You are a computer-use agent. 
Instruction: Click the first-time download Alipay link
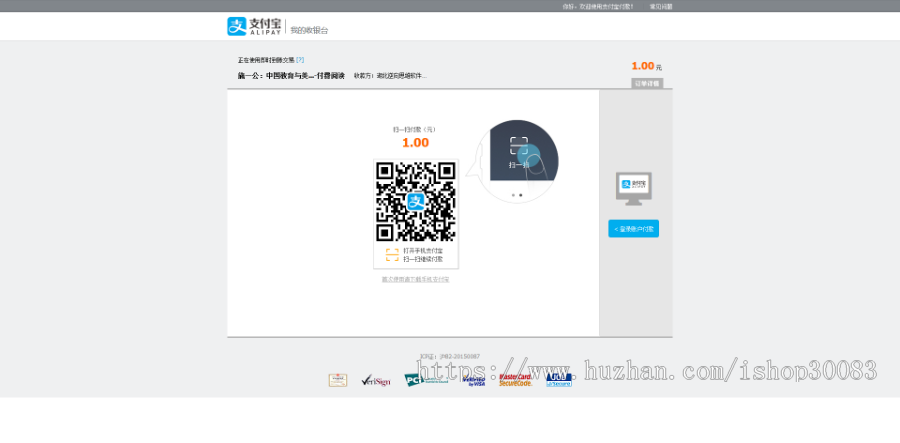(415, 279)
